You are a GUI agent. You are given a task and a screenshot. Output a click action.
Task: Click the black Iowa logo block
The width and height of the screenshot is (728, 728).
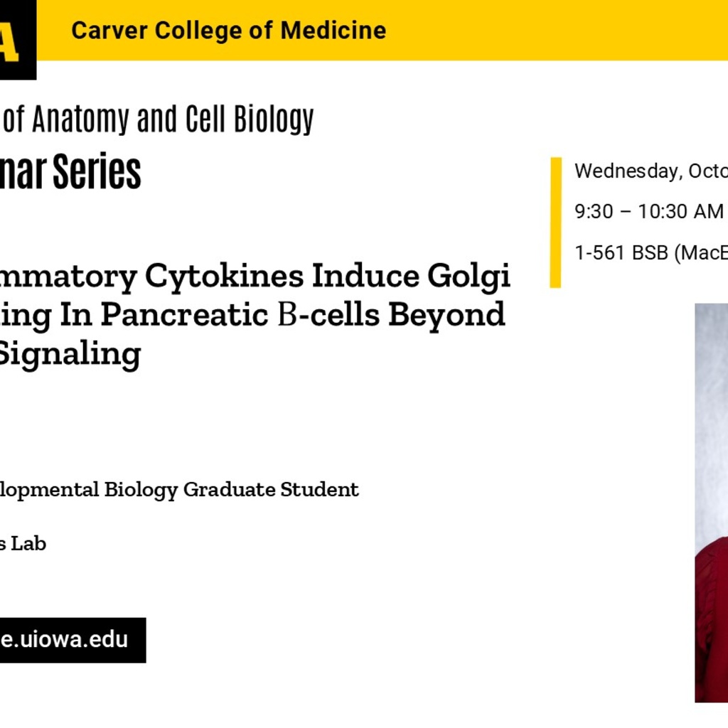pyautogui.click(x=18, y=40)
